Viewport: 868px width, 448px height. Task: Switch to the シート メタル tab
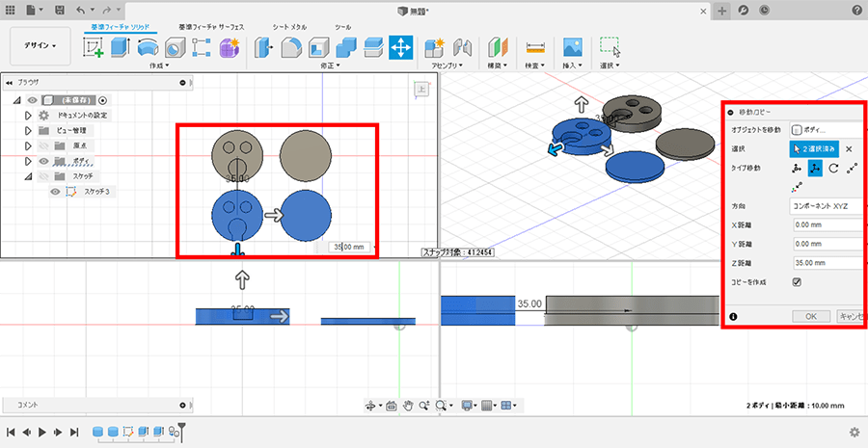pyautogui.click(x=291, y=26)
